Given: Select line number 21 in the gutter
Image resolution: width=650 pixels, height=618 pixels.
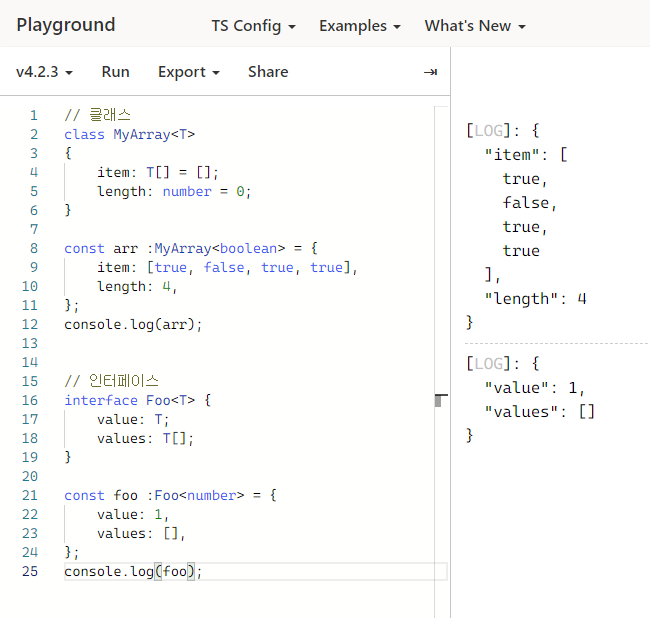Looking at the screenshot, I should [x=30, y=495].
